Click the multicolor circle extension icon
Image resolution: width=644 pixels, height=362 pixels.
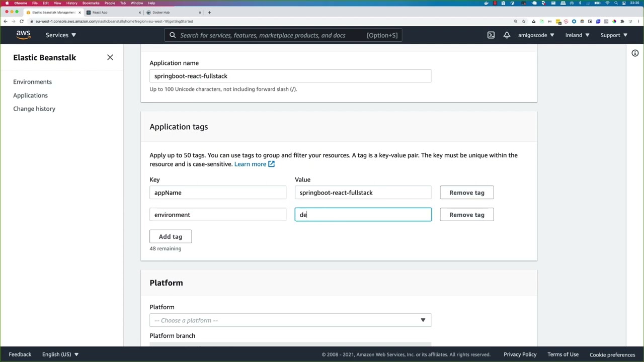click(x=614, y=21)
